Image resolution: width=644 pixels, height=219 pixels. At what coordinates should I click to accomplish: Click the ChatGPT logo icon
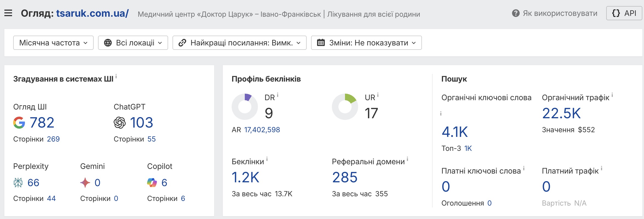click(x=120, y=122)
